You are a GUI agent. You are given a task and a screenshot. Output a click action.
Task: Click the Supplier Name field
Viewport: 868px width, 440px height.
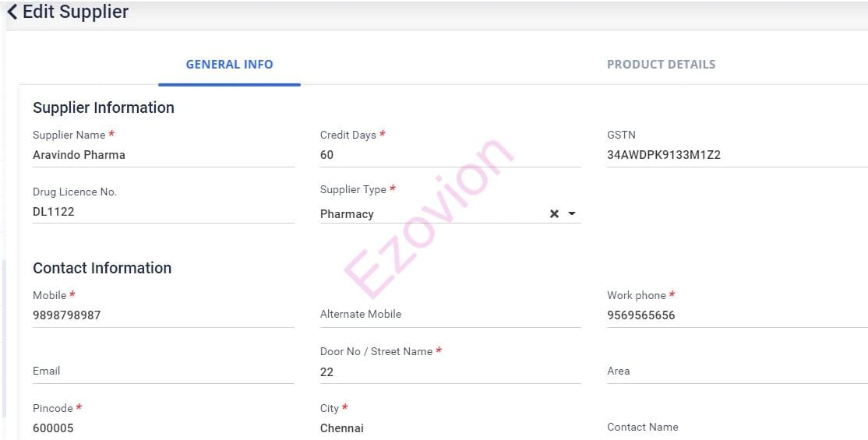163,155
